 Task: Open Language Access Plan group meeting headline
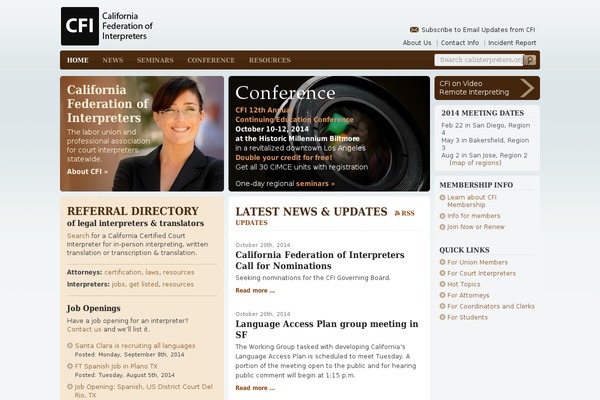(327, 329)
